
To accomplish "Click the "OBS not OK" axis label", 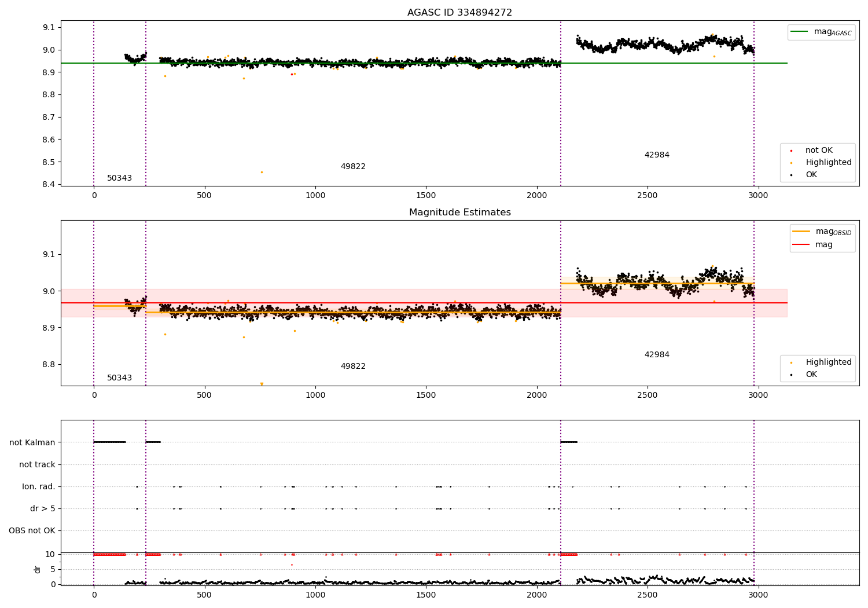I will 32,531.
